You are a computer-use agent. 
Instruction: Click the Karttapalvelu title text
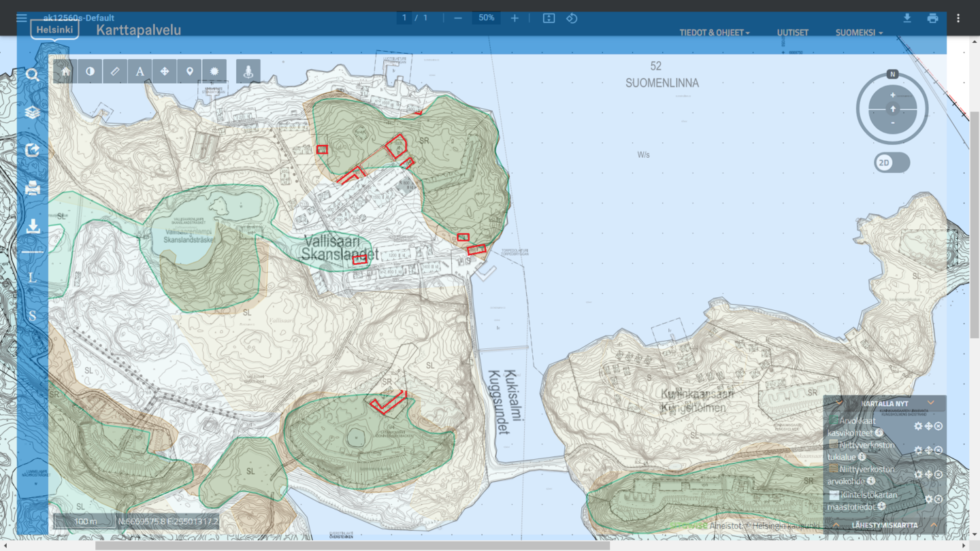[x=139, y=30]
